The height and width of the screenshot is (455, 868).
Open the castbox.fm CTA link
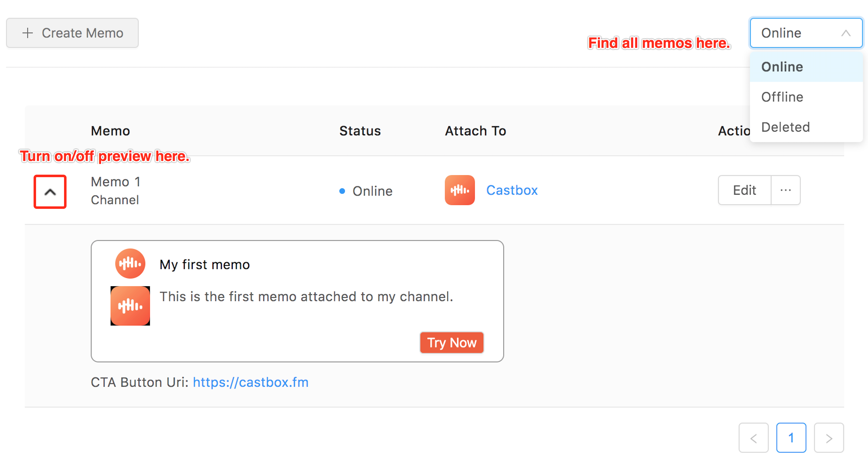click(x=250, y=382)
